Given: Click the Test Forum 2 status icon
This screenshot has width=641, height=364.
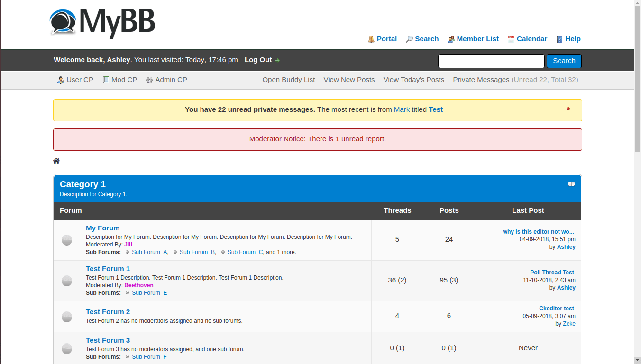Looking at the screenshot, I should tap(67, 317).
